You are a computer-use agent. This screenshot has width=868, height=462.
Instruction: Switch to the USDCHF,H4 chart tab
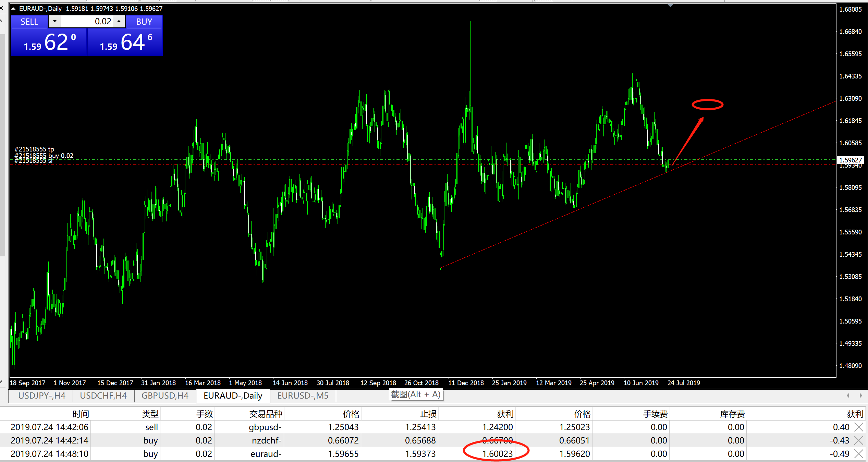103,396
